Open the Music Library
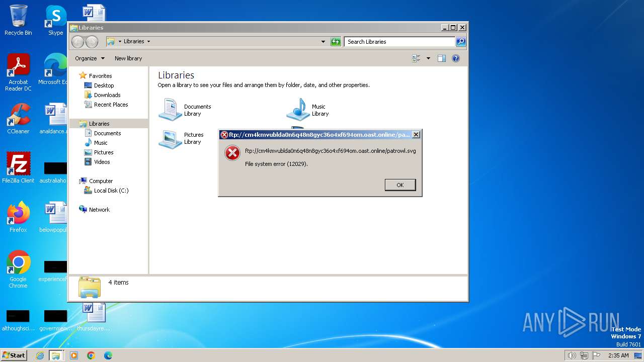Viewport: 644px width, 362px height. coord(307,110)
